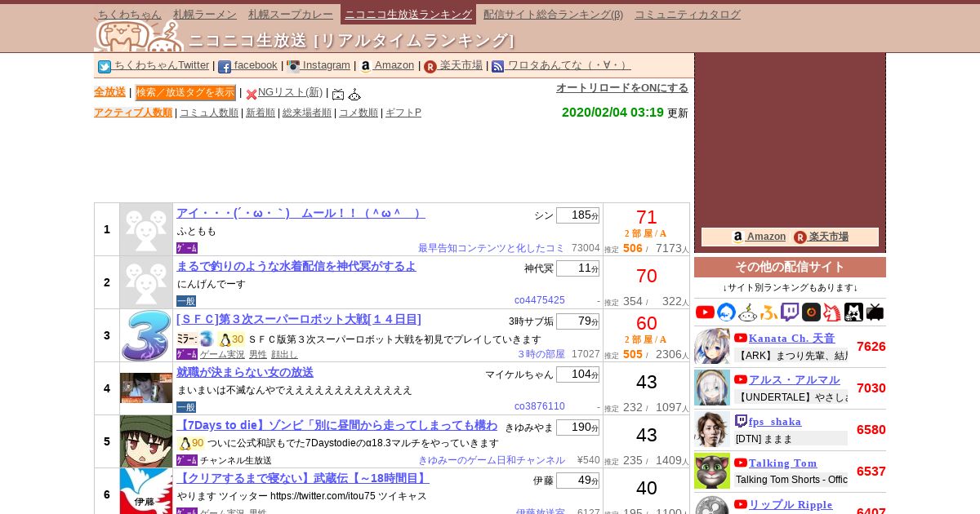Switch to ニコニコ生放送ランキング tab
Viewport: 980px width, 514px height.
(x=408, y=14)
